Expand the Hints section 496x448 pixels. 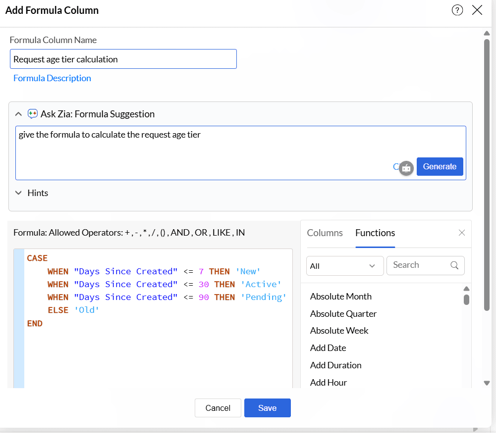click(x=18, y=193)
